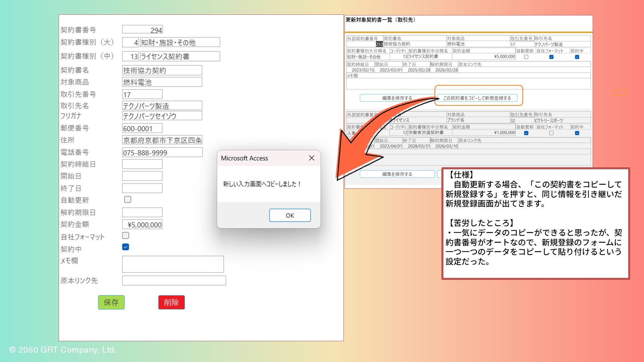Uncheck 自動更新 for ビクトリースポーツ record

(526, 133)
